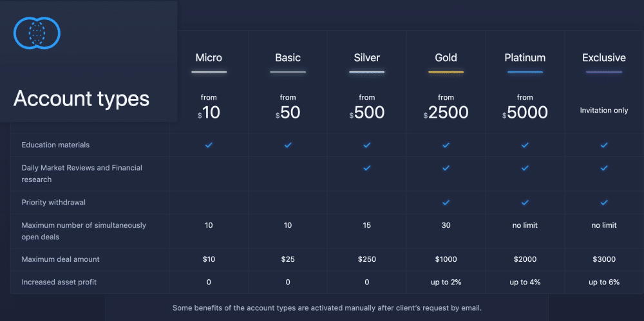Screen dimensions: 644x321
Task: Click the Education materials checkmark under Micro
Action: pos(209,145)
